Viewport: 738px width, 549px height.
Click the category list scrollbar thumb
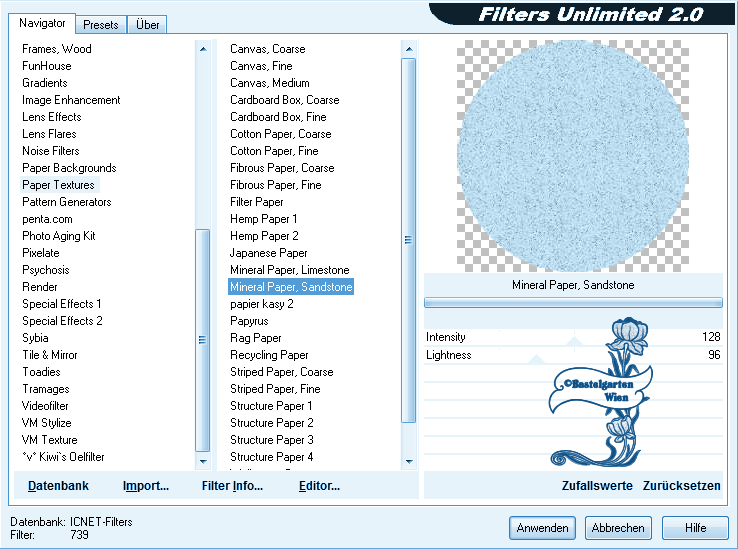202,340
